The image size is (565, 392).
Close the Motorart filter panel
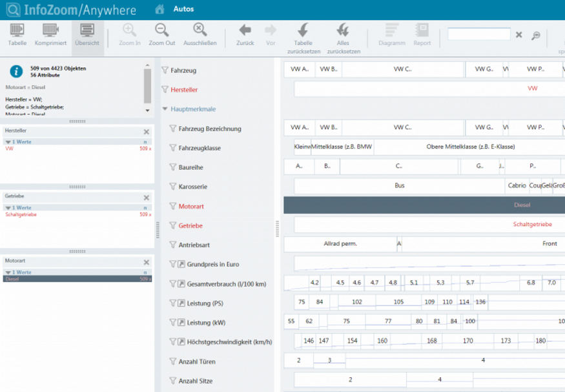pos(147,262)
